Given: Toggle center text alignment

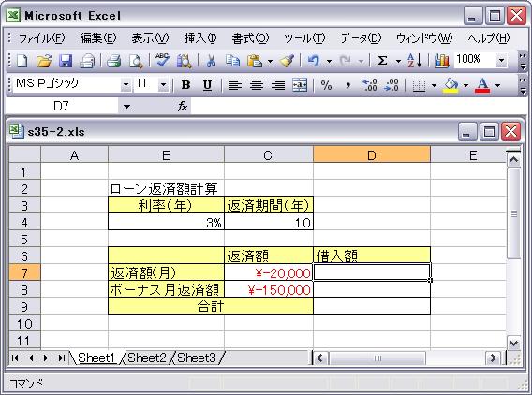Looking at the screenshot, I should click(257, 85).
